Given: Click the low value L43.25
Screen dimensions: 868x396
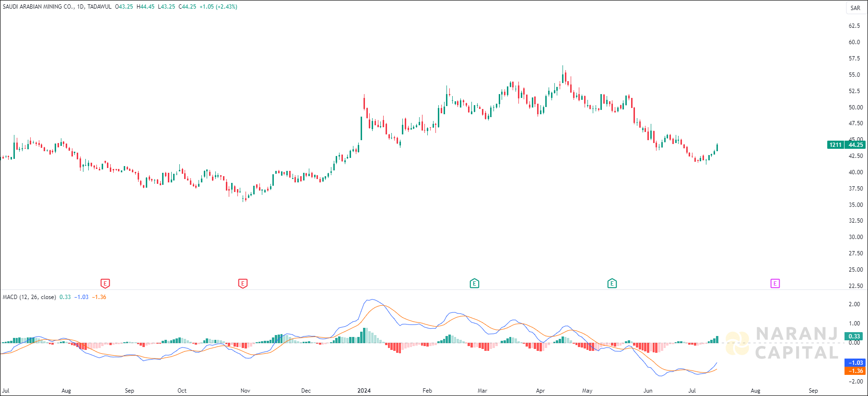Looking at the screenshot, I should point(166,7).
